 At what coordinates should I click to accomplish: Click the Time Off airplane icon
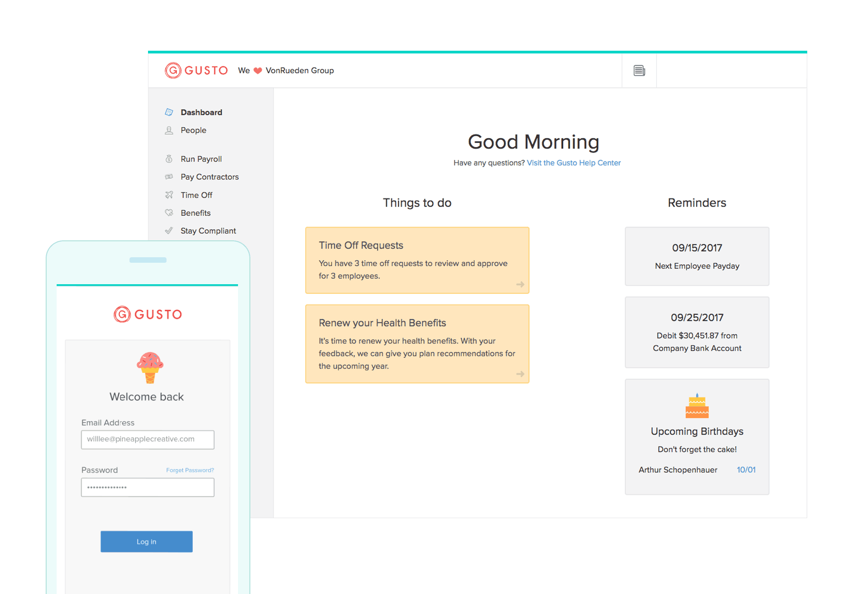pyautogui.click(x=169, y=195)
